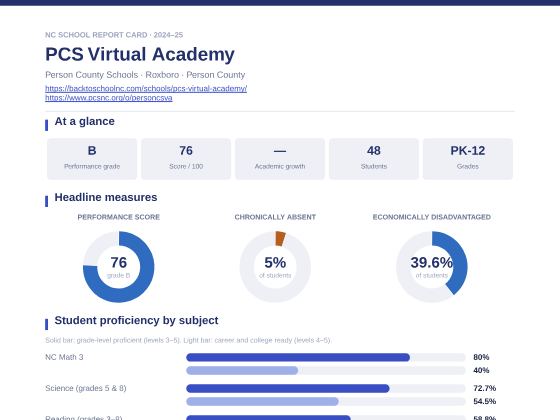Click the ECONOMICALLY DISADVANTAGED label
The width and height of the screenshot is (560, 420).
click(431, 217)
